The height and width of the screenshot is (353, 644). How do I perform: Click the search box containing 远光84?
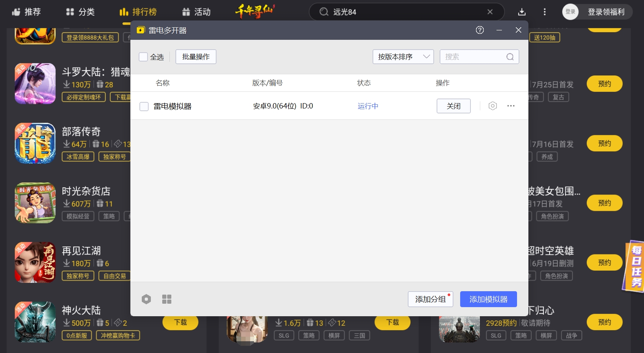click(x=406, y=12)
